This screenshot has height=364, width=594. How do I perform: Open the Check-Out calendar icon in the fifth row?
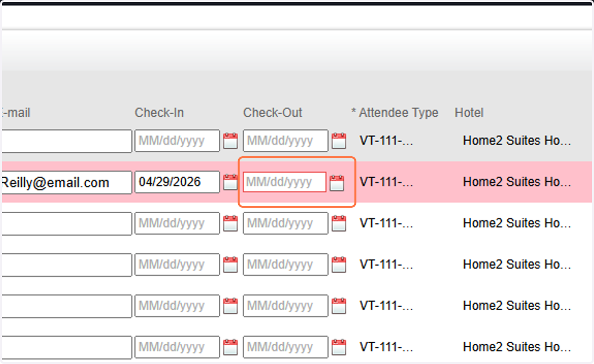pyautogui.click(x=339, y=306)
